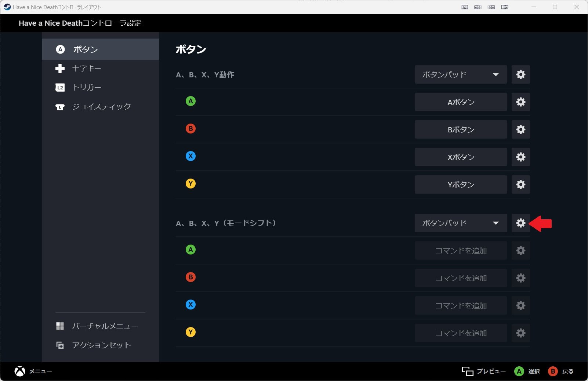The image size is (588, 381).
Task: Open バーチャルメニュー in sidebar
Action: [x=100, y=326]
